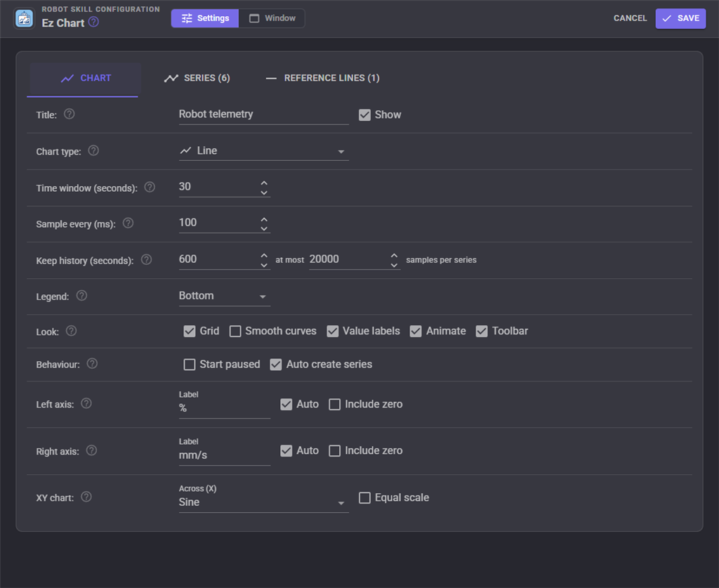Click the Right axis help icon
The width and height of the screenshot is (719, 588).
coord(92,450)
